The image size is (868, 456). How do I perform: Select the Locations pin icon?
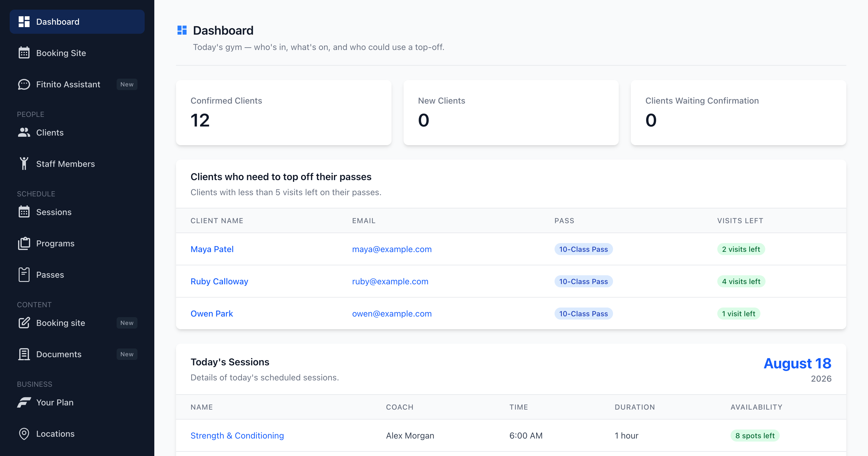(x=24, y=433)
